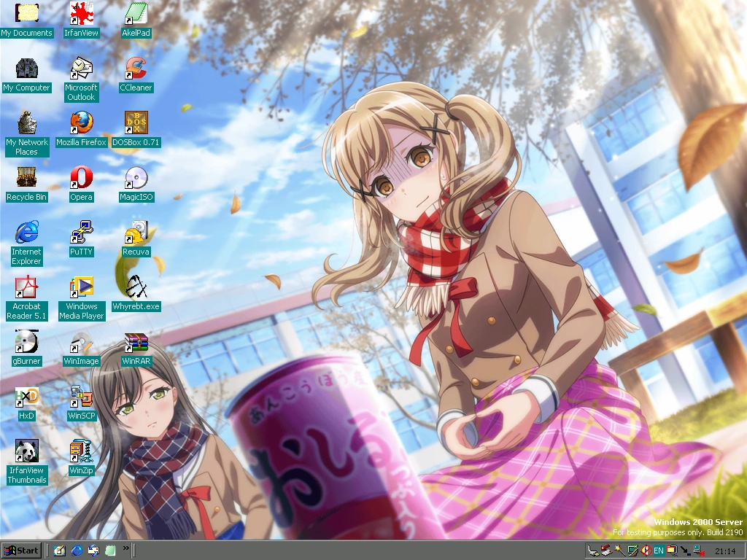Image resolution: width=747 pixels, height=560 pixels.
Task: Open the EN language indicator menu
Action: click(659, 550)
